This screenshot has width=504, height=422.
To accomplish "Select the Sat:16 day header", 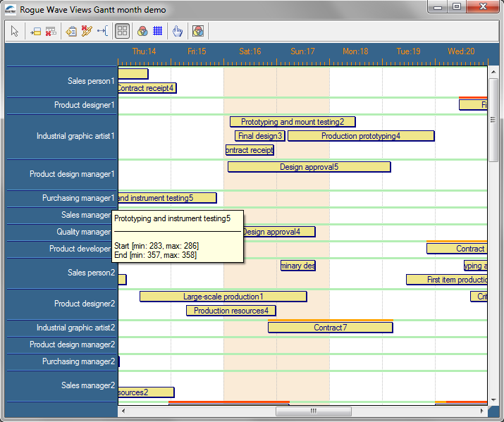I will point(250,51).
